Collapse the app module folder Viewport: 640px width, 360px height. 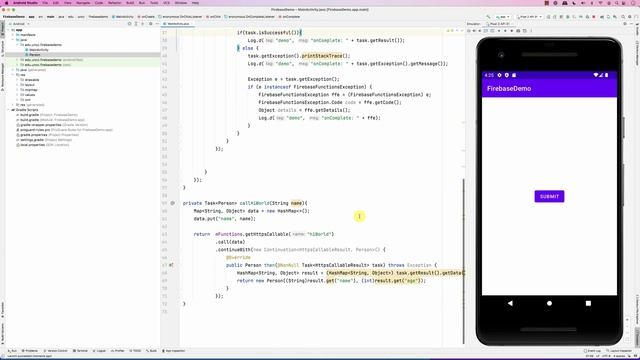(9, 30)
